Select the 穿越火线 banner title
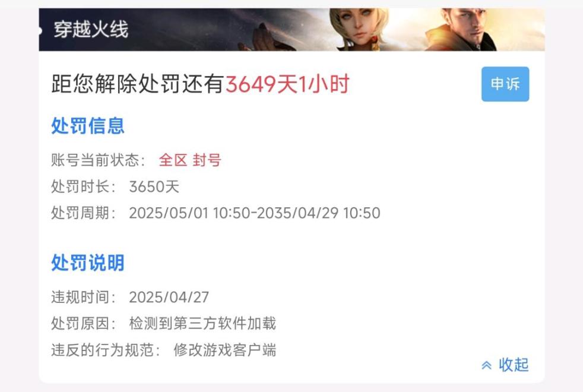Screen dimensions: 583x392 click(x=91, y=29)
